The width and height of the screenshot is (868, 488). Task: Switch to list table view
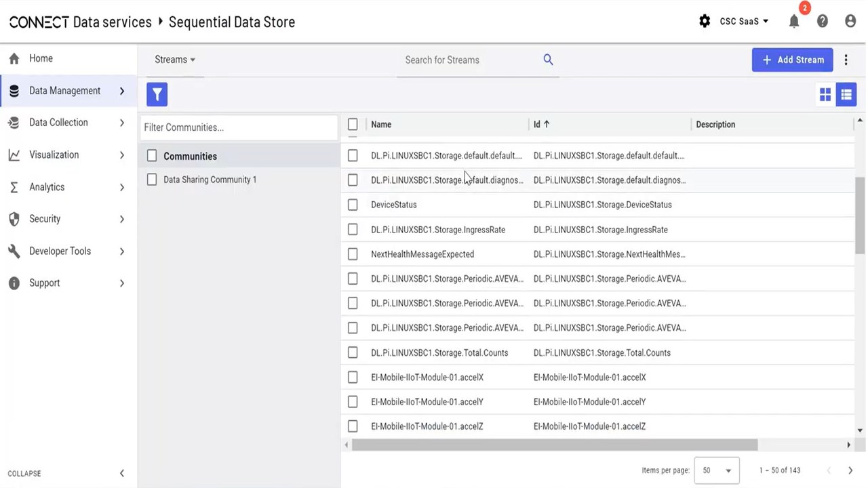click(846, 95)
